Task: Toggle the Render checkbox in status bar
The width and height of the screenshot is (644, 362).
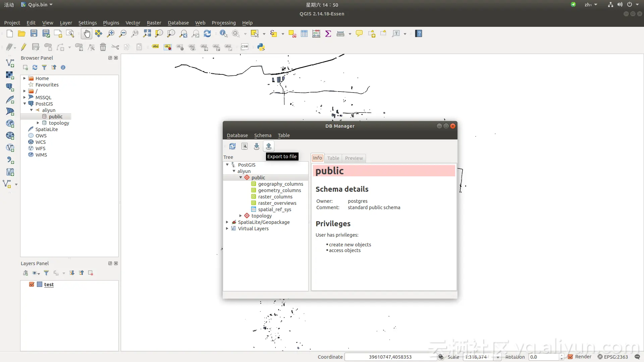Action: (x=571, y=357)
